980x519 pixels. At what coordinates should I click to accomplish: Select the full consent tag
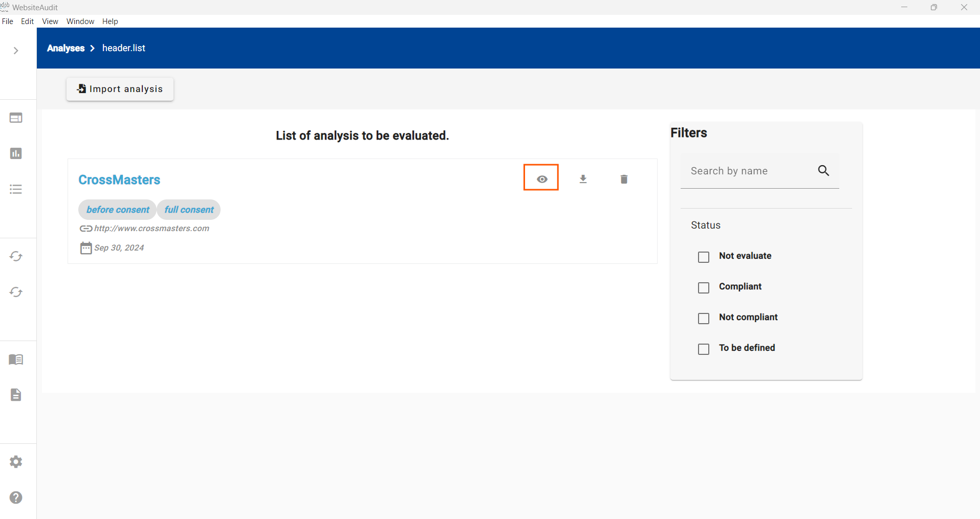189,210
